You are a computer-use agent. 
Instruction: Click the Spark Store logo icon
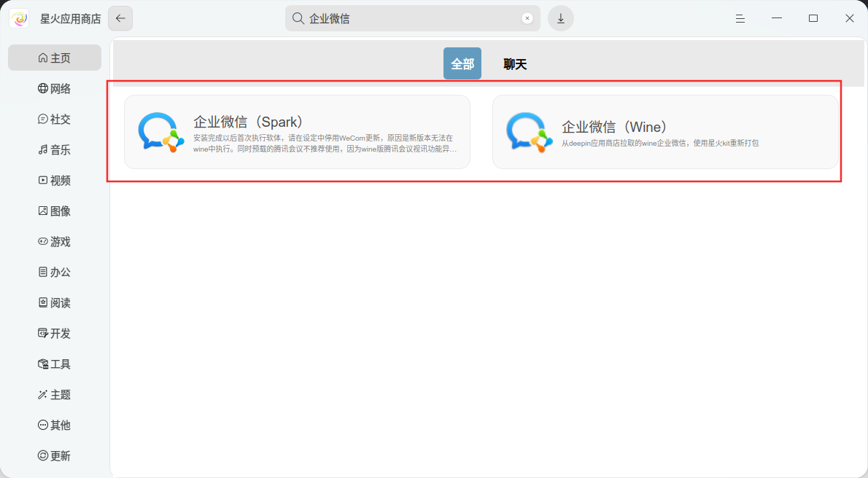pyautogui.click(x=20, y=19)
